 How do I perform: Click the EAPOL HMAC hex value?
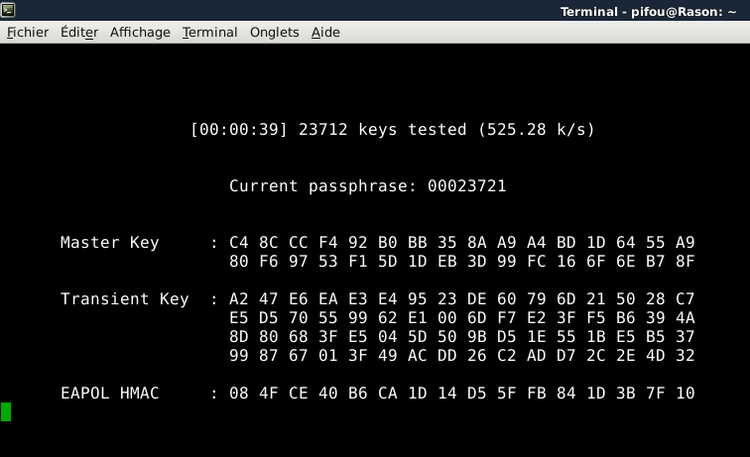click(x=462, y=393)
